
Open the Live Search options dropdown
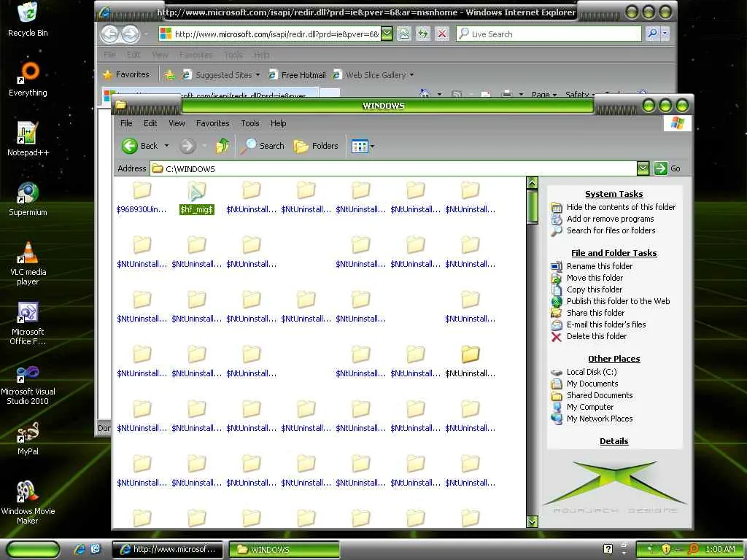665,34
